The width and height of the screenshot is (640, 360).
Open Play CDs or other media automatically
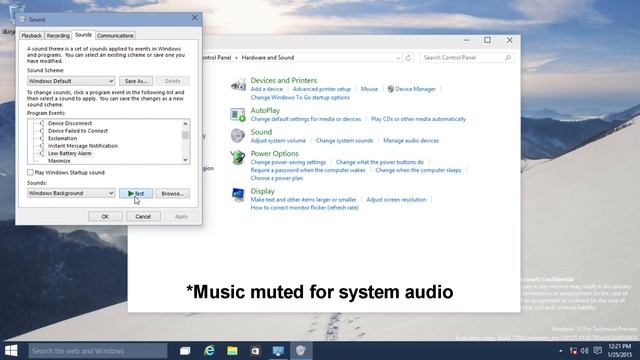point(418,119)
